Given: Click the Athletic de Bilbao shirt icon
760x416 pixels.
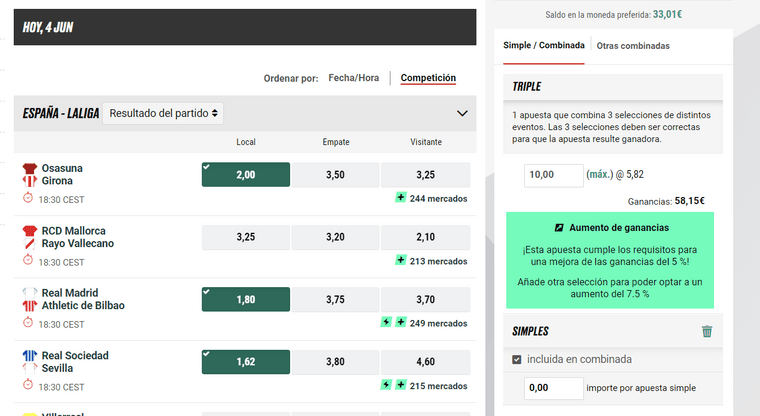Looking at the screenshot, I should coord(30,305).
